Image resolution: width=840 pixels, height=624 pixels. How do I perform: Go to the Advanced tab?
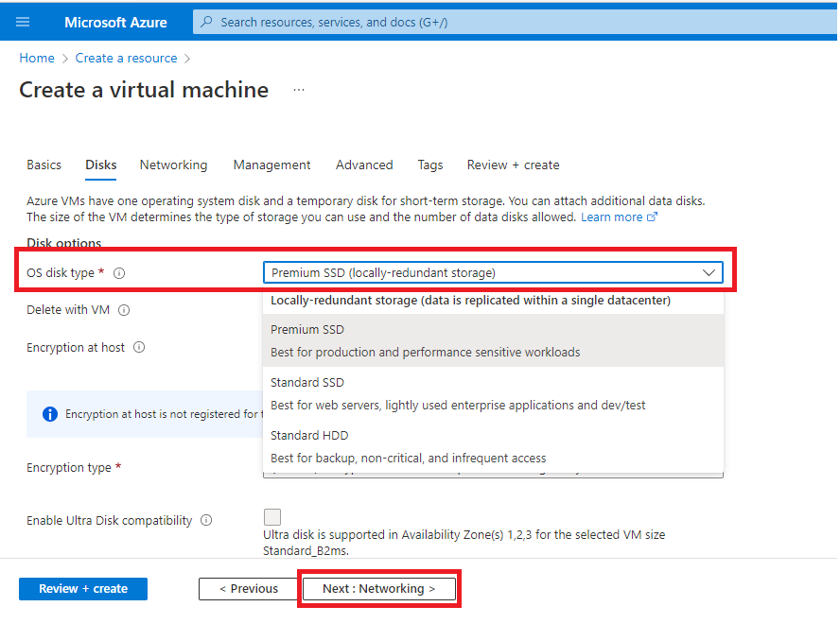(x=364, y=165)
